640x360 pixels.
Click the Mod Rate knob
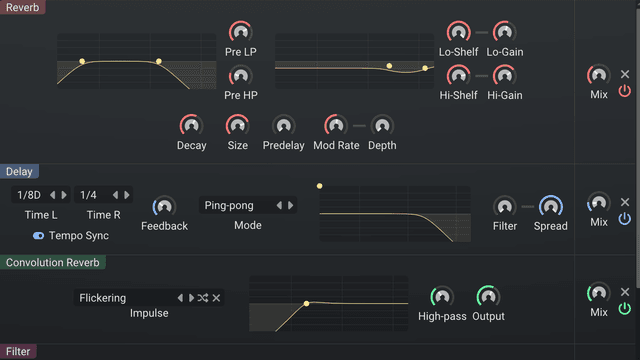(x=336, y=126)
